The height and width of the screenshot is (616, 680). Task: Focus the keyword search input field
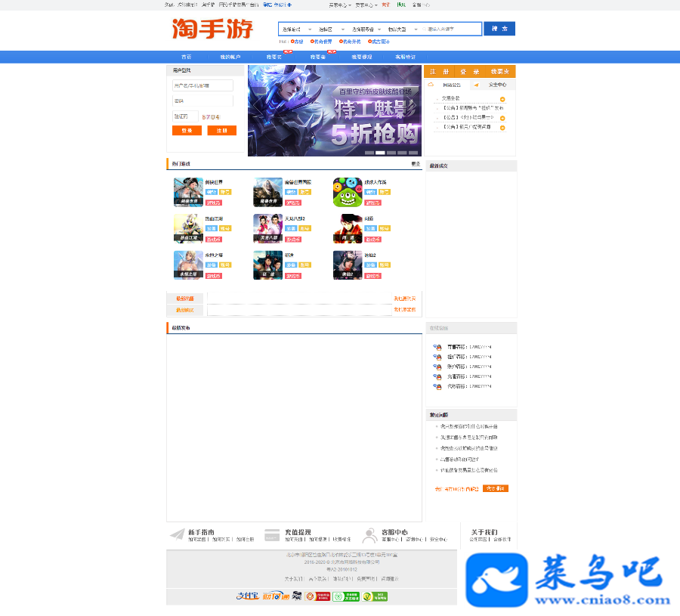(451, 29)
